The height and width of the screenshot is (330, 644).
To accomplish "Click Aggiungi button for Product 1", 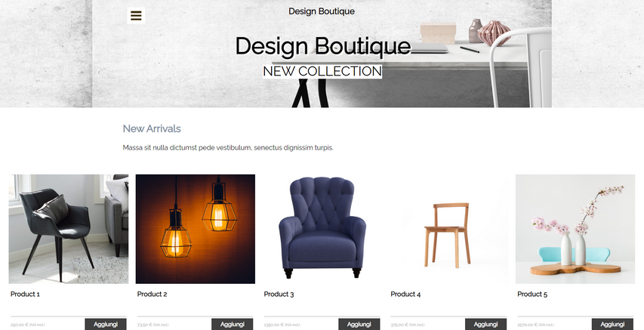I will point(106,324).
